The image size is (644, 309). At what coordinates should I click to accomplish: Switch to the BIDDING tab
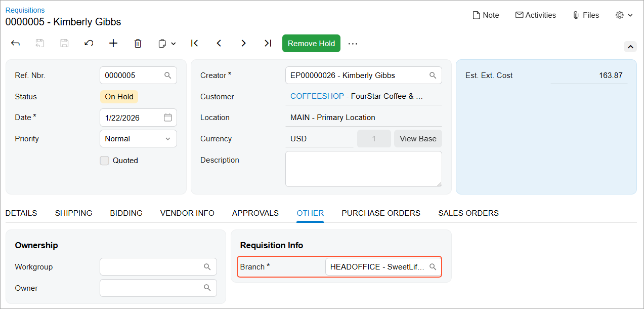pyautogui.click(x=126, y=213)
